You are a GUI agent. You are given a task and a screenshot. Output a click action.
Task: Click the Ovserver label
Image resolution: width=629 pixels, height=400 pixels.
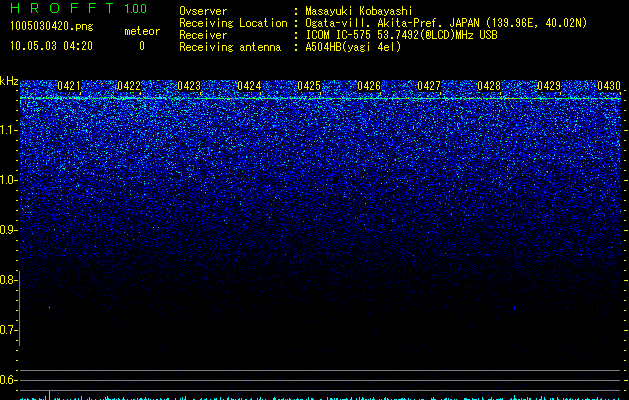(x=203, y=11)
